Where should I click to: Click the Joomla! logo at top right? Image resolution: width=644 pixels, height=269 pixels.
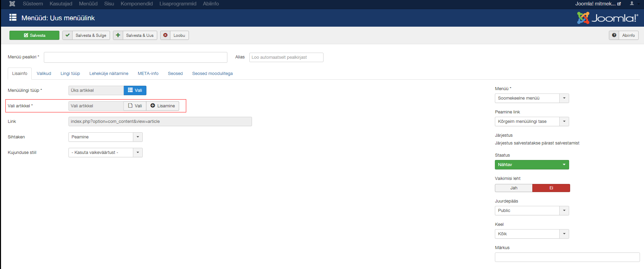(x=608, y=18)
